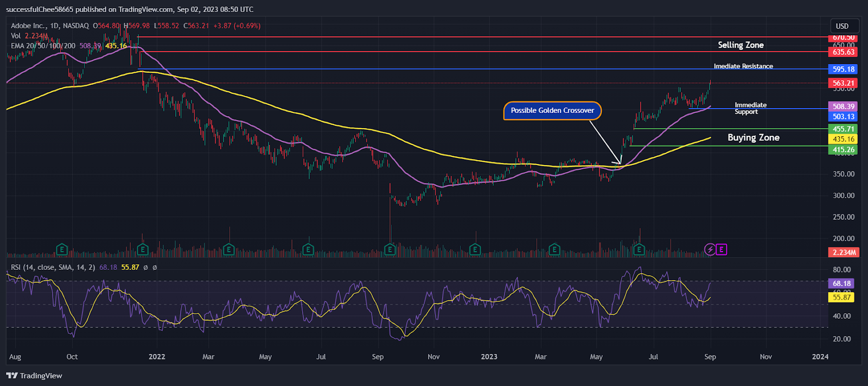Select the RSI (14, close, SMA, 14, 2) legend

point(53,267)
